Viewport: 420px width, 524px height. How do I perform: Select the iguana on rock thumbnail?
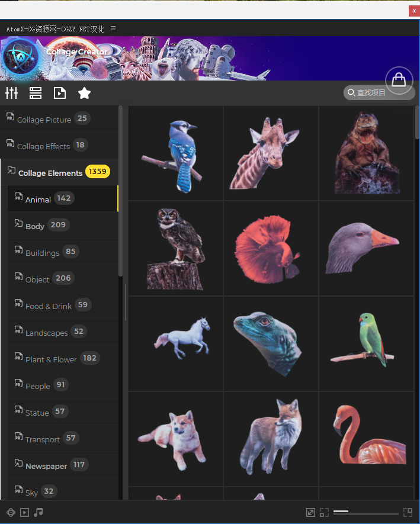[367, 153]
